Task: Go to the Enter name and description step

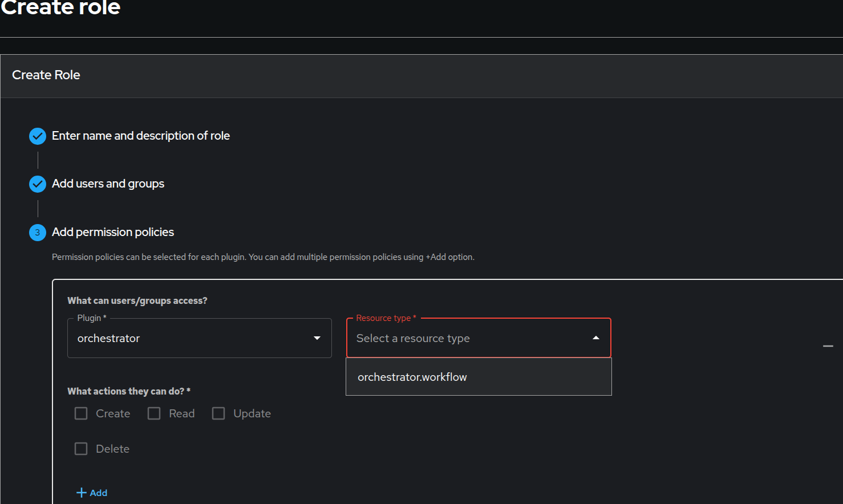Action: tap(141, 136)
